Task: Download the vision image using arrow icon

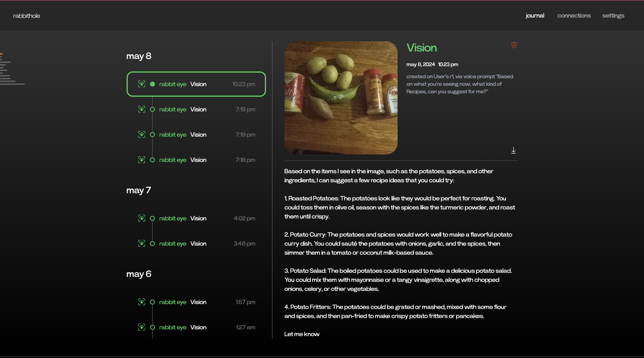Action: click(x=513, y=150)
